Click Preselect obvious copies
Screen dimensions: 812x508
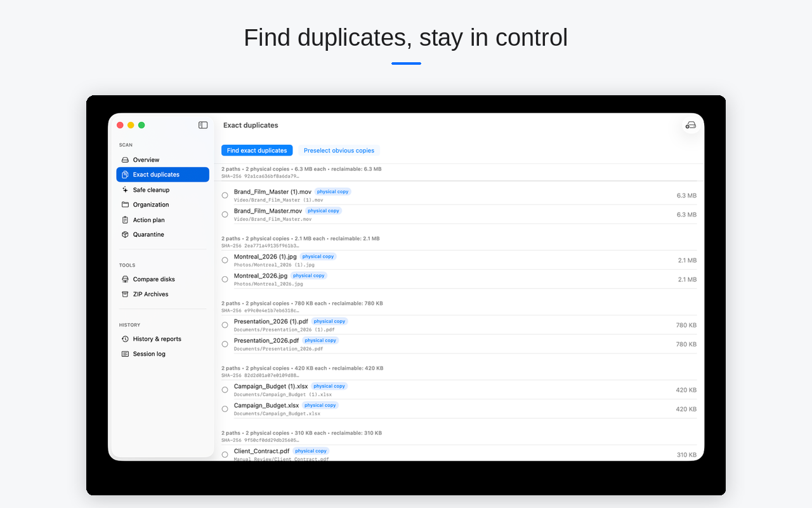pyautogui.click(x=339, y=150)
